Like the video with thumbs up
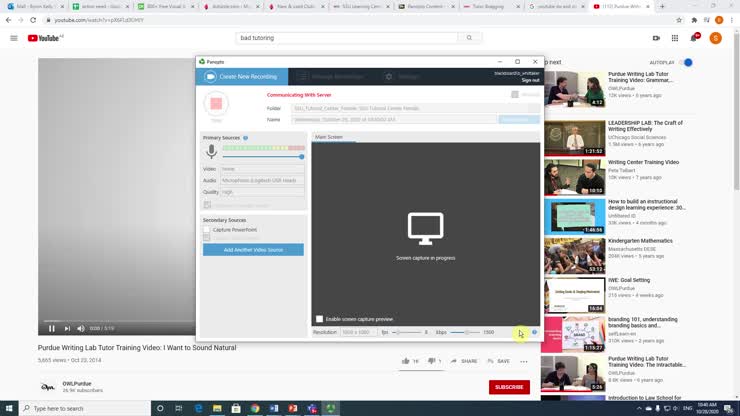The height and width of the screenshot is (416, 740). pos(406,361)
